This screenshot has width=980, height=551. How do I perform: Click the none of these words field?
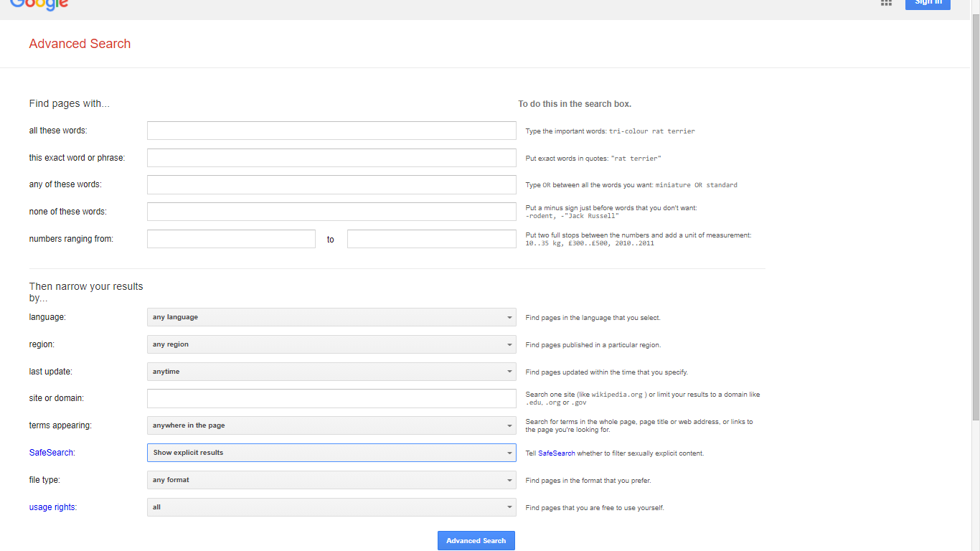[331, 212]
